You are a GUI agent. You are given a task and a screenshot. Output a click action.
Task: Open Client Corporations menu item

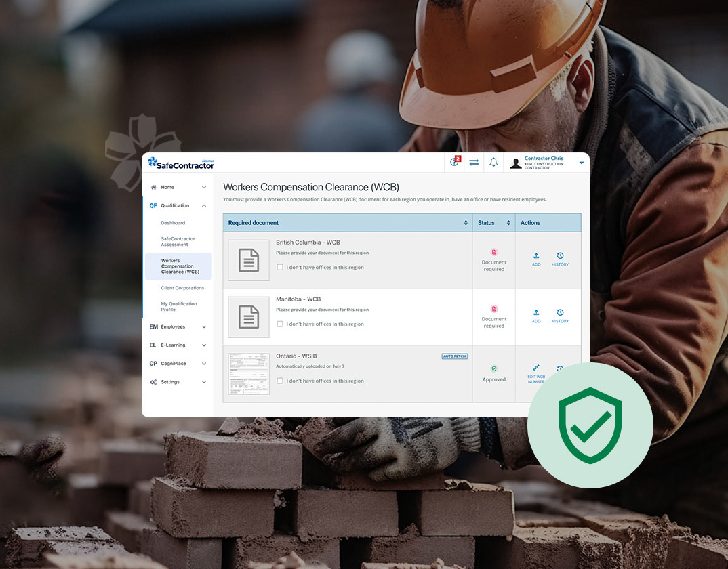(182, 288)
